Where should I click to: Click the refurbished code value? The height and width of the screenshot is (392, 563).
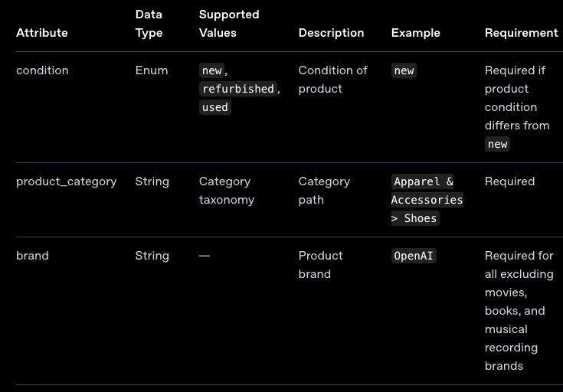coord(238,89)
